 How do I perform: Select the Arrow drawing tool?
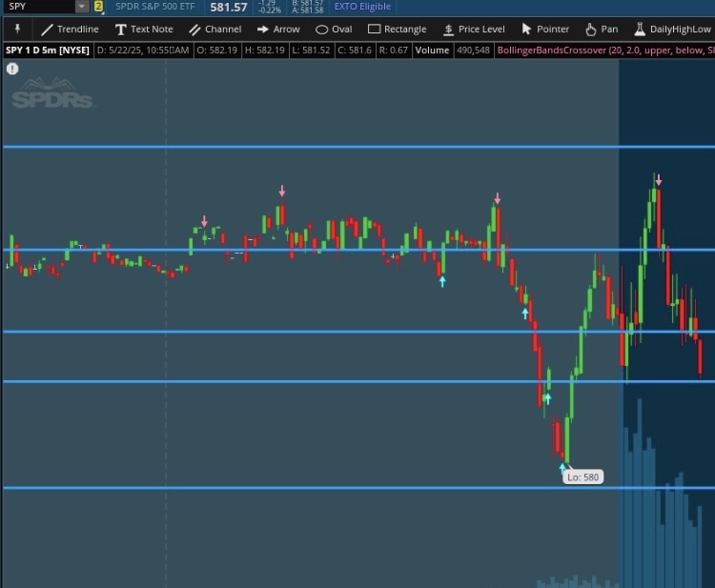point(278,30)
